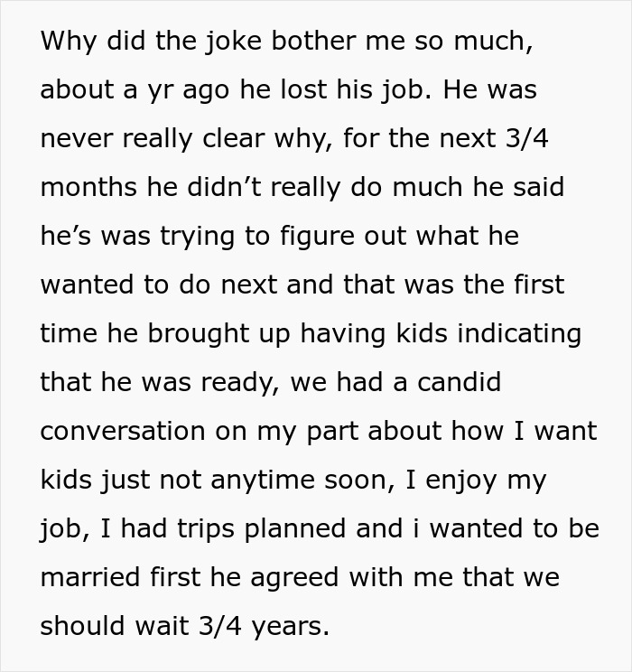Click the word "indicating"

519,334
